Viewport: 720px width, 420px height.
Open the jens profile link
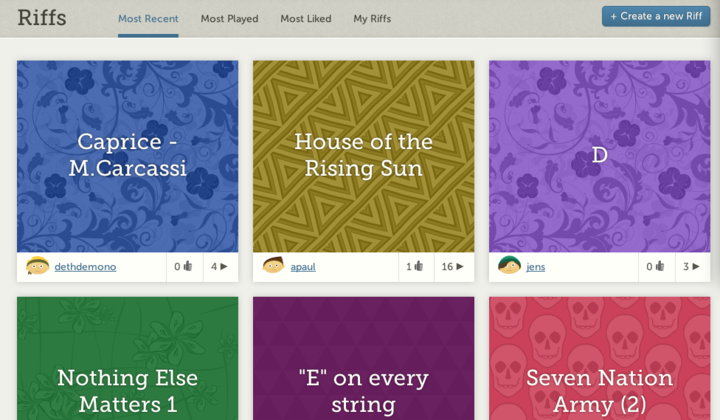[535, 267]
